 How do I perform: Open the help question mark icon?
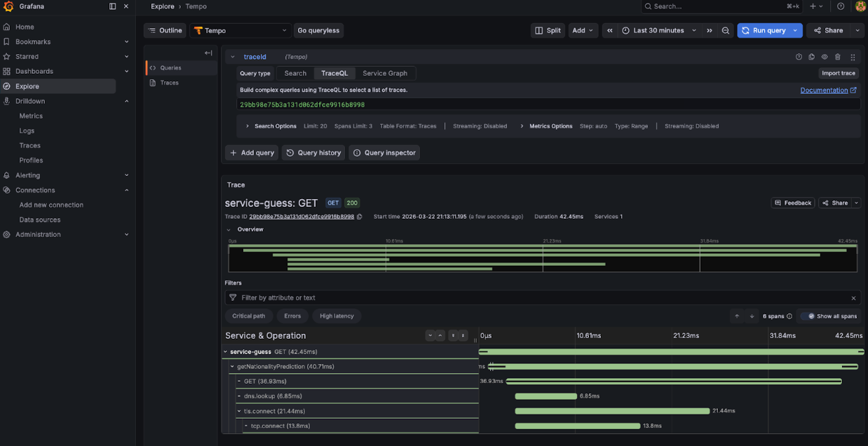841,6
